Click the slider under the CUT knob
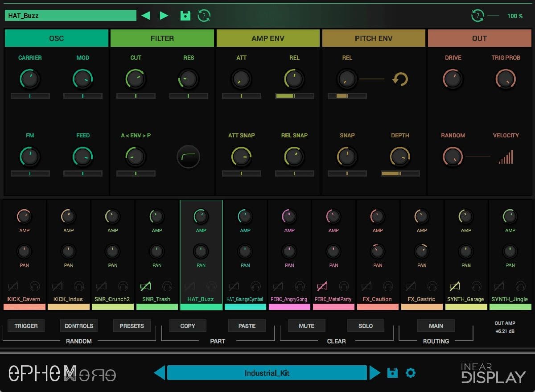 (x=136, y=96)
